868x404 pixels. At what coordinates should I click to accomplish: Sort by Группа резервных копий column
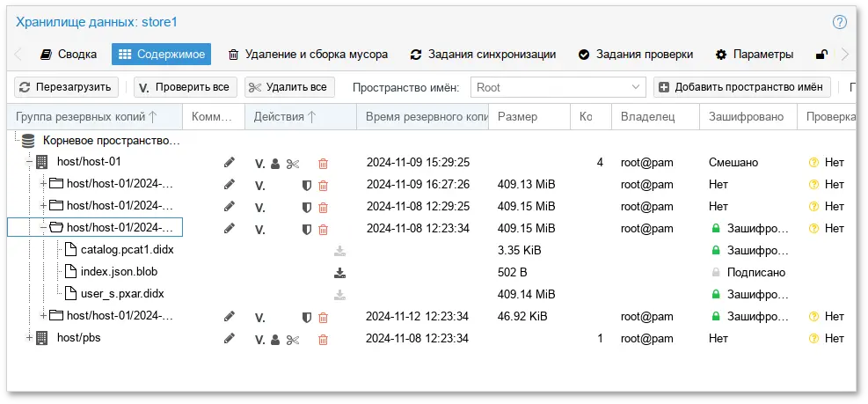coord(95,117)
